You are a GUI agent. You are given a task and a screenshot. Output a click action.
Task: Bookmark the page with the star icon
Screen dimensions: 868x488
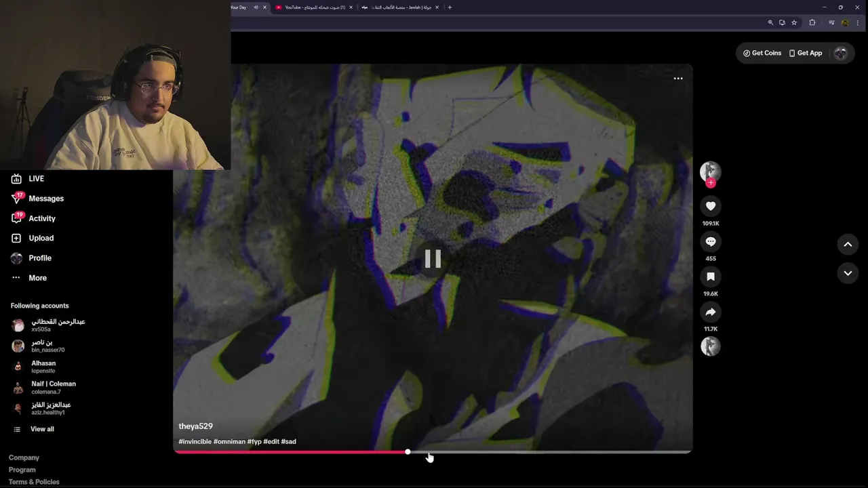coord(794,22)
